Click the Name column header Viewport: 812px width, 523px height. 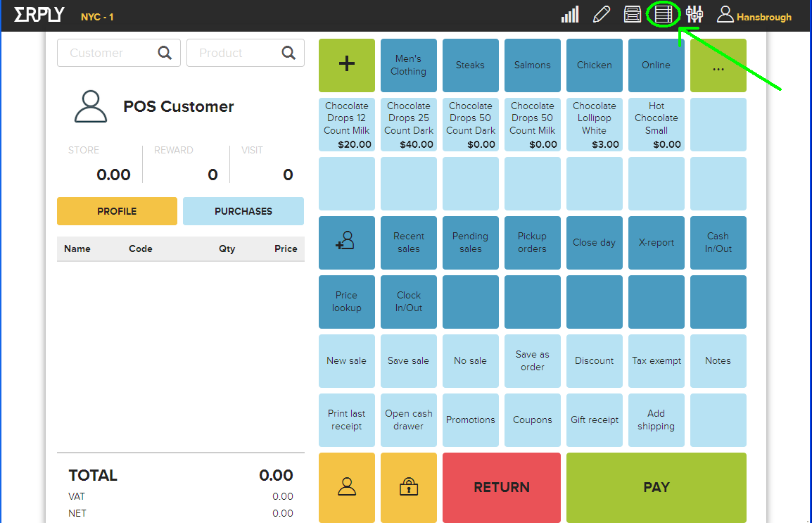[x=77, y=248]
